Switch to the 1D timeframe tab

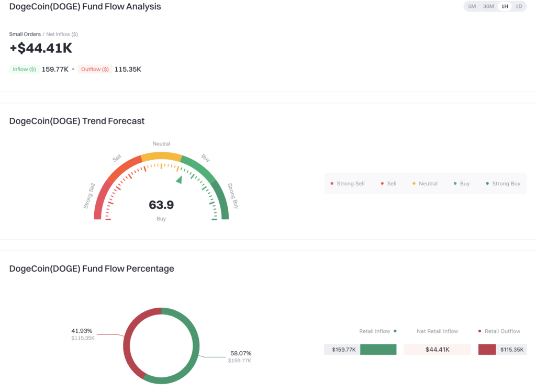click(519, 6)
